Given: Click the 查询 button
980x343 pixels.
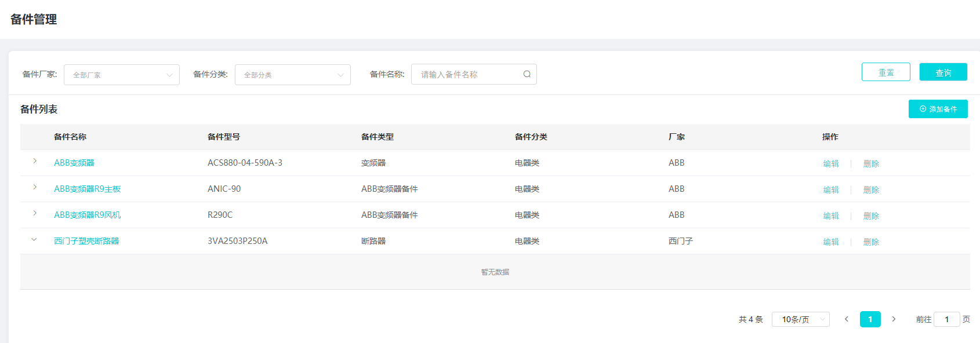Looking at the screenshot, I should coord(943,72).
